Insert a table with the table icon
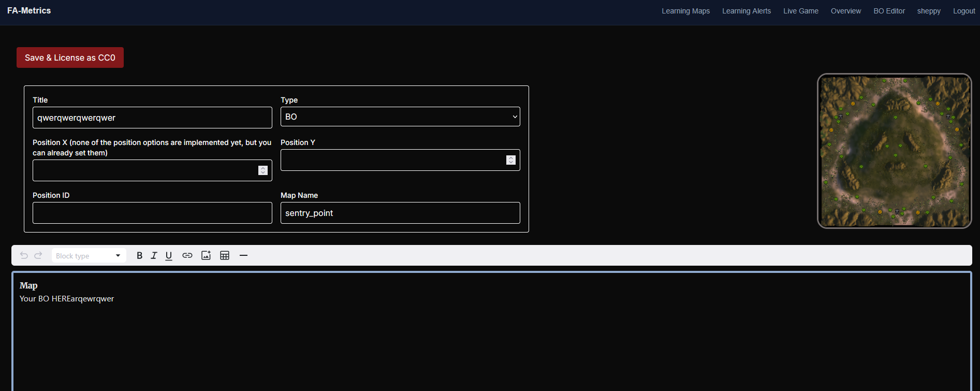Screen dimensions: 980x391 pos(225,255)
